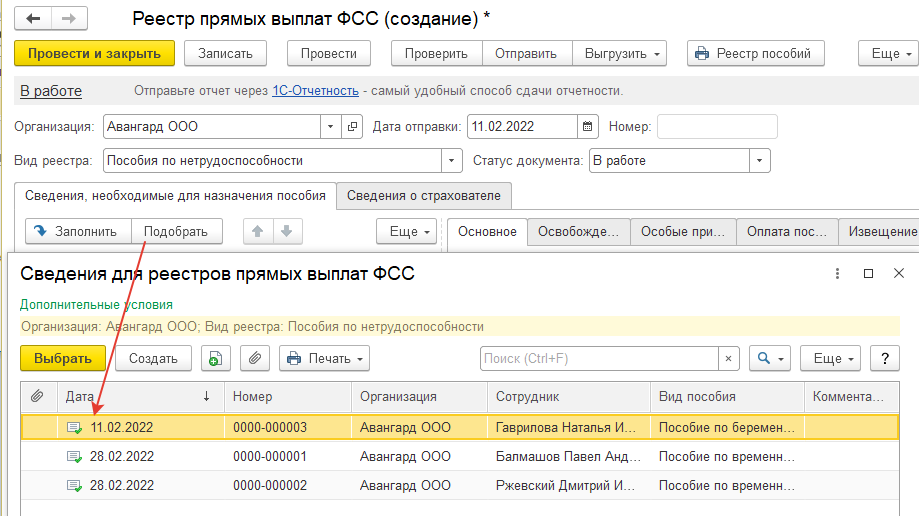Switch to Сведения о страхователе tab
This screenshot has width=919, height=516.
(424, 195)
